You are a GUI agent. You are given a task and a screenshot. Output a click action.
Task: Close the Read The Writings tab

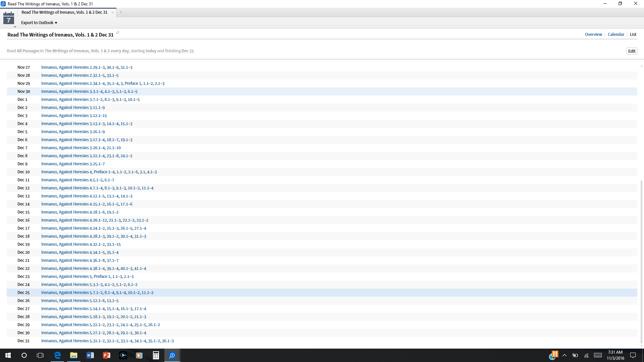113,13
